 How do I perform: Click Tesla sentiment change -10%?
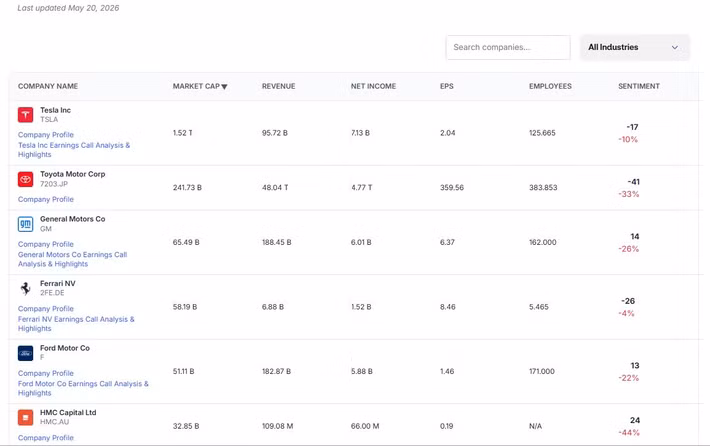click(628, 139)
